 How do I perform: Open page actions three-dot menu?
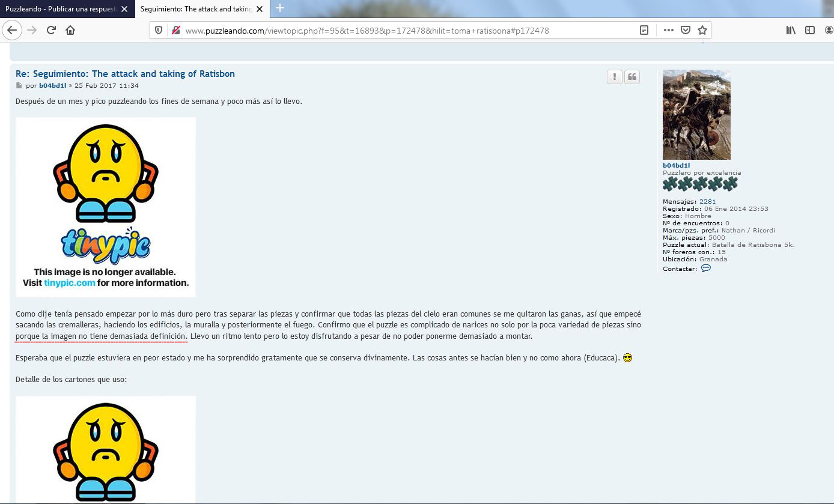(x=669, y=30)
